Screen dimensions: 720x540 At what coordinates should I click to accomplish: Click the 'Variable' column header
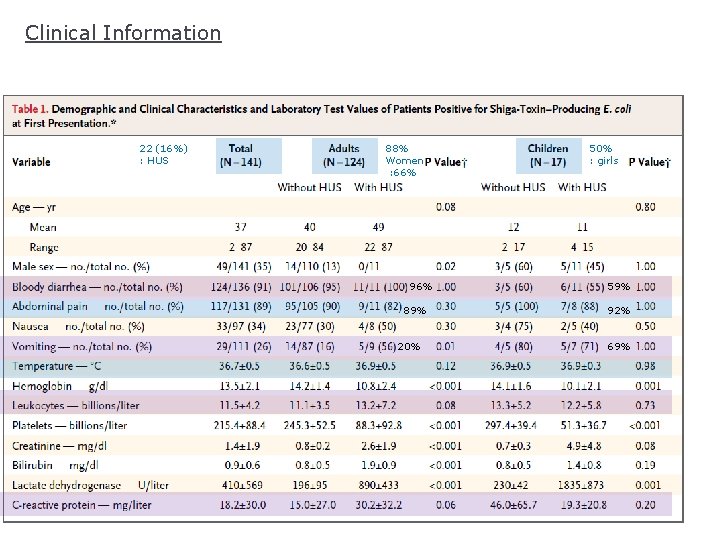tap(31, 162)
